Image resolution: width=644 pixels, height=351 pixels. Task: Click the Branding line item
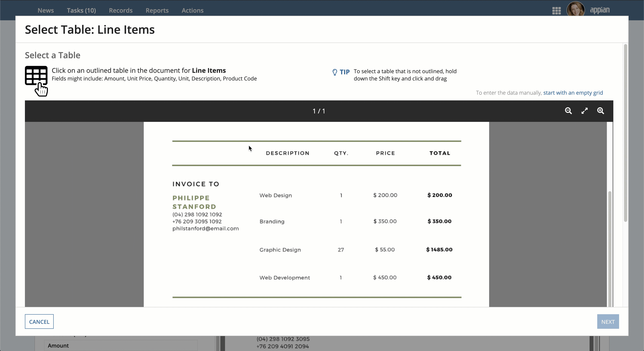tap(272, 222)
